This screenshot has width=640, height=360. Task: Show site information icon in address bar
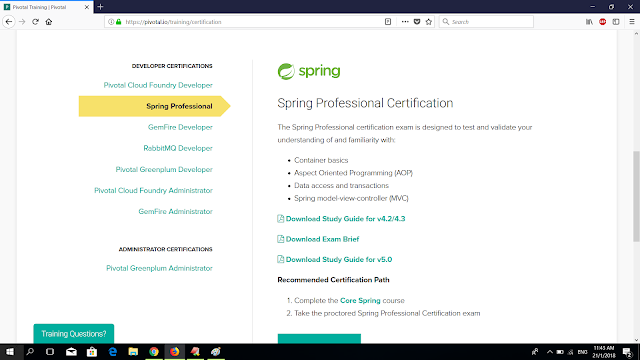(x=111, y=22)
